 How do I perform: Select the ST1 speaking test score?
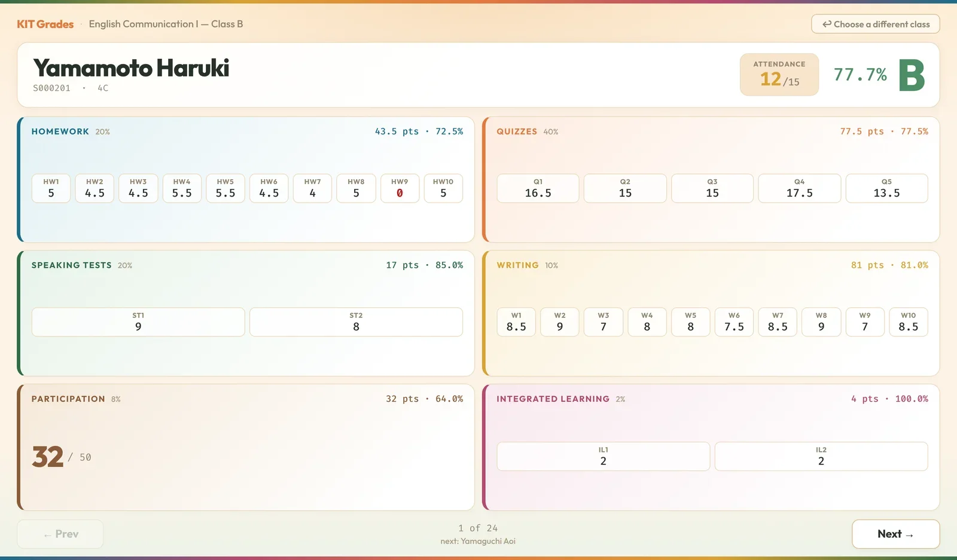click(x=138, y=322)
